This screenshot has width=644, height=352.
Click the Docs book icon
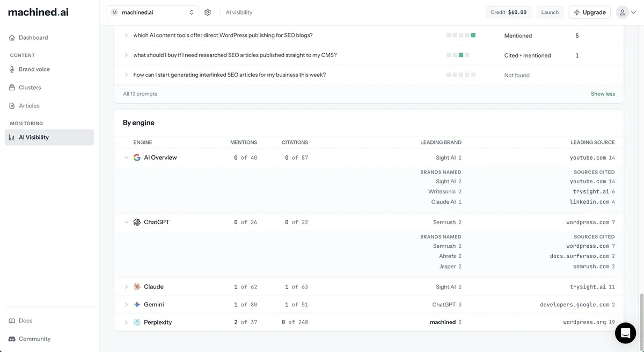[x=12, y=321]
